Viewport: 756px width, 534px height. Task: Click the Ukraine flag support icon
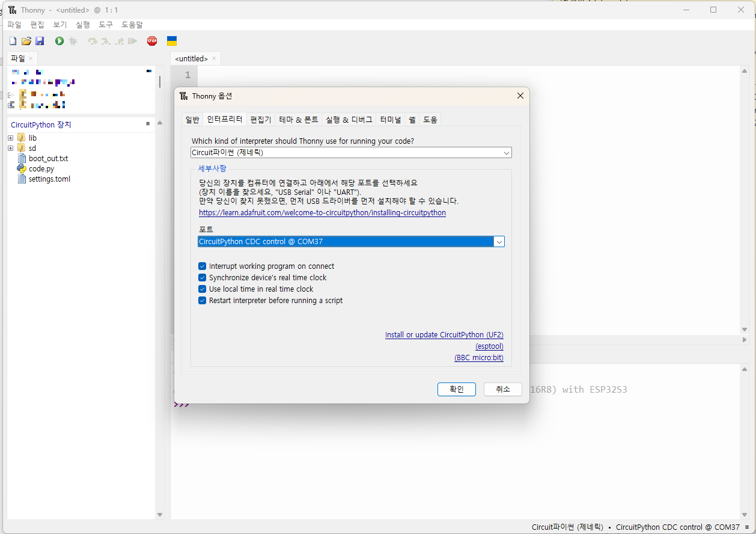(171, 40)
